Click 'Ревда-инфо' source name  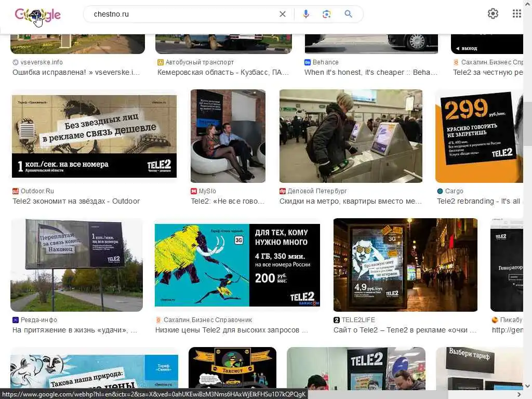point(38,320)
